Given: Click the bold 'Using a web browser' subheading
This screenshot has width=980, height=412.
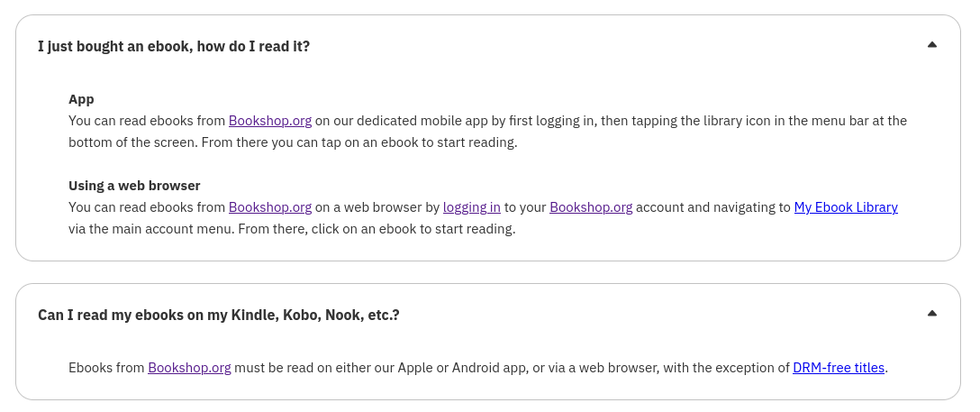Looking at the screenshot, I should click(x=134, y=186).
